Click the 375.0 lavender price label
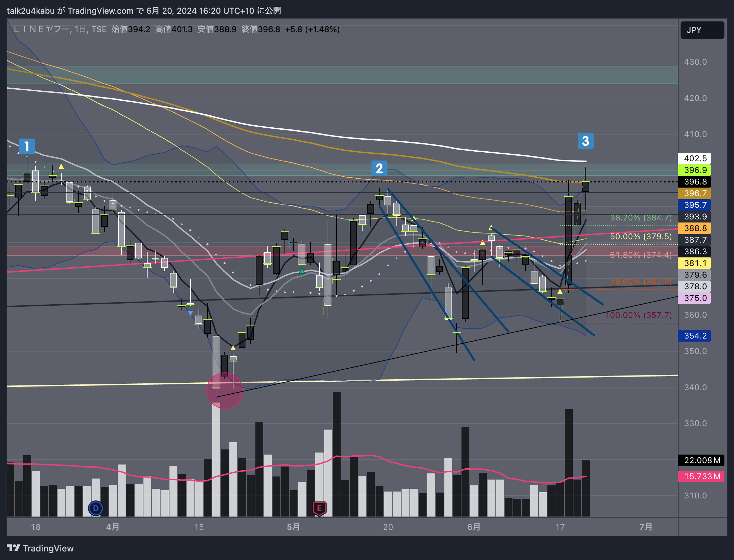The image size is (734, 560). [694, 298]
